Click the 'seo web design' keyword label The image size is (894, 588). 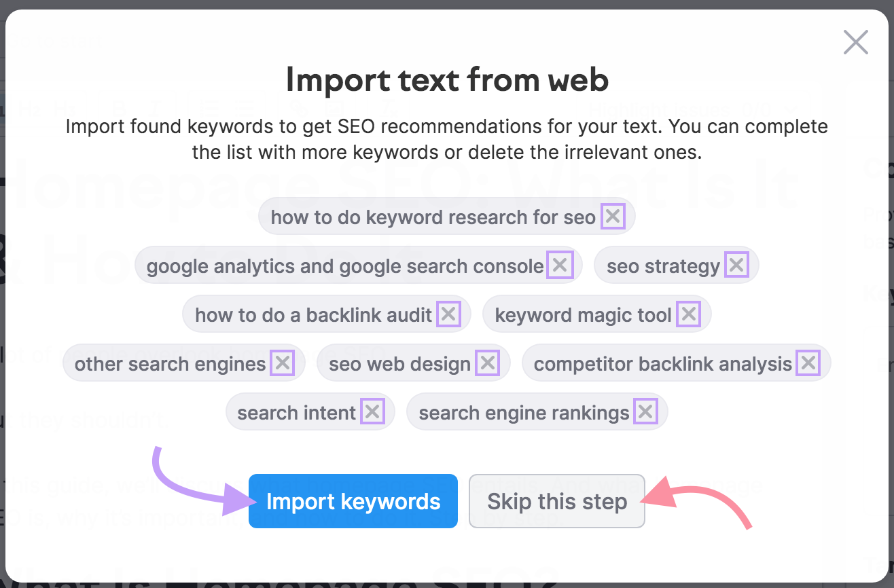click(400, 364)
